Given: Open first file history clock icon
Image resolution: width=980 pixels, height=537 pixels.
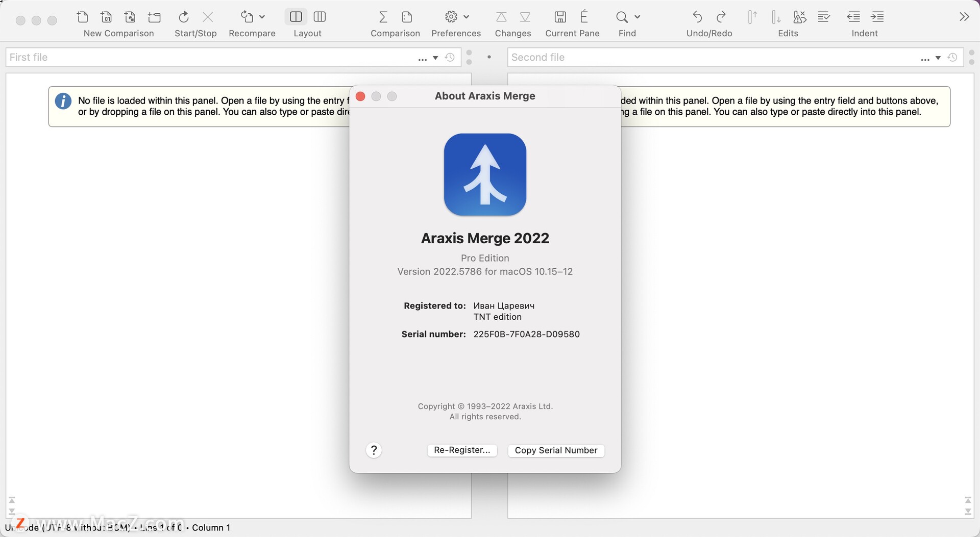Looking at the screenshot, I should (x=450, y=57).
